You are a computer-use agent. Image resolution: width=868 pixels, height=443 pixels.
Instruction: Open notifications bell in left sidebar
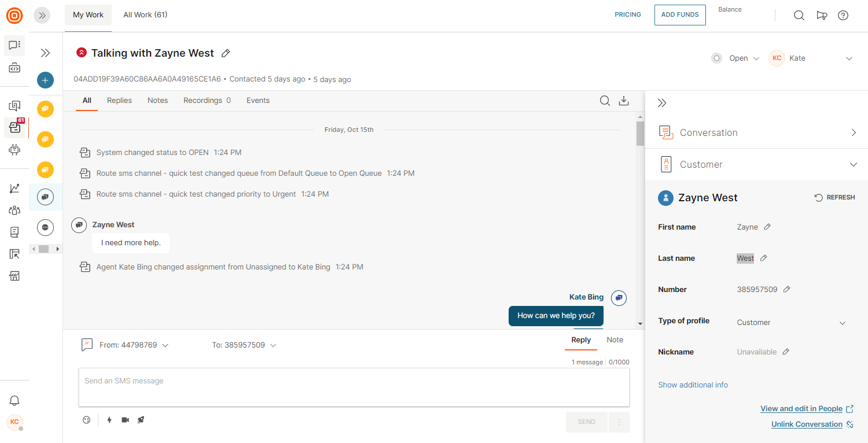[x=14, y=400]
